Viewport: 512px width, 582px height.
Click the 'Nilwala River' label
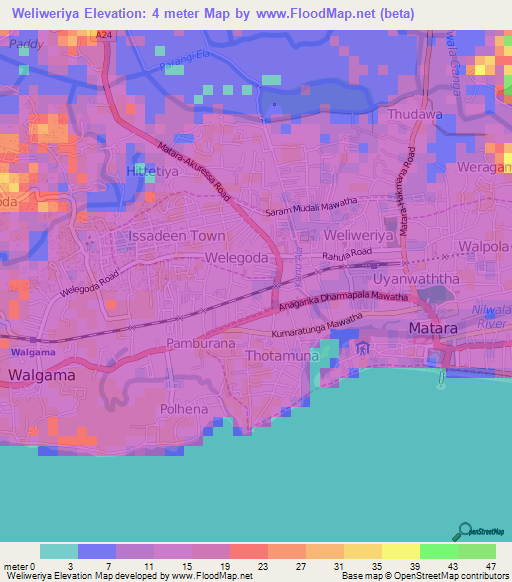point(491,317)
